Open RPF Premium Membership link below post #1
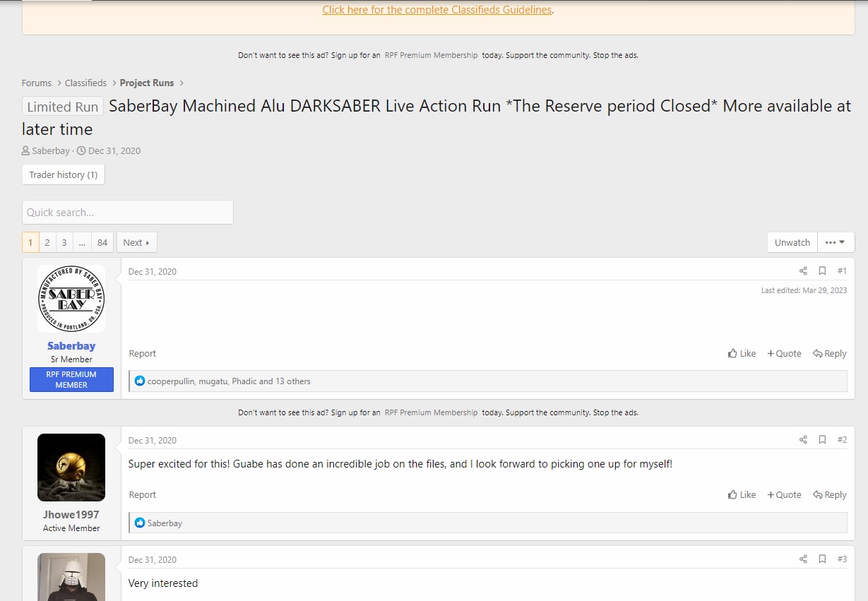 431,412
